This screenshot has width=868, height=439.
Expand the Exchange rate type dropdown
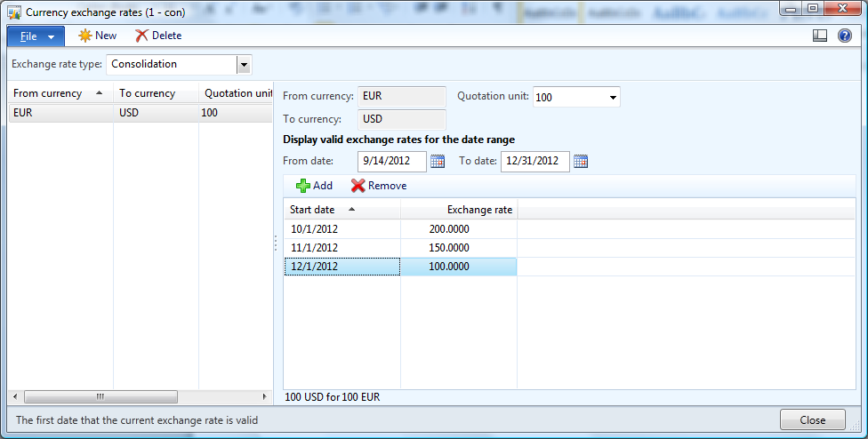tap(244, 65)
